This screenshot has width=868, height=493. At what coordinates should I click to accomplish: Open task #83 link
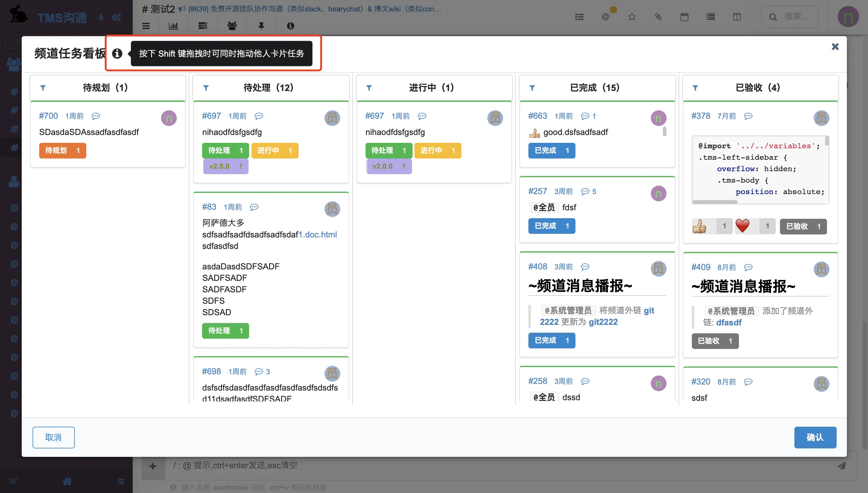(x=209, y=207)
